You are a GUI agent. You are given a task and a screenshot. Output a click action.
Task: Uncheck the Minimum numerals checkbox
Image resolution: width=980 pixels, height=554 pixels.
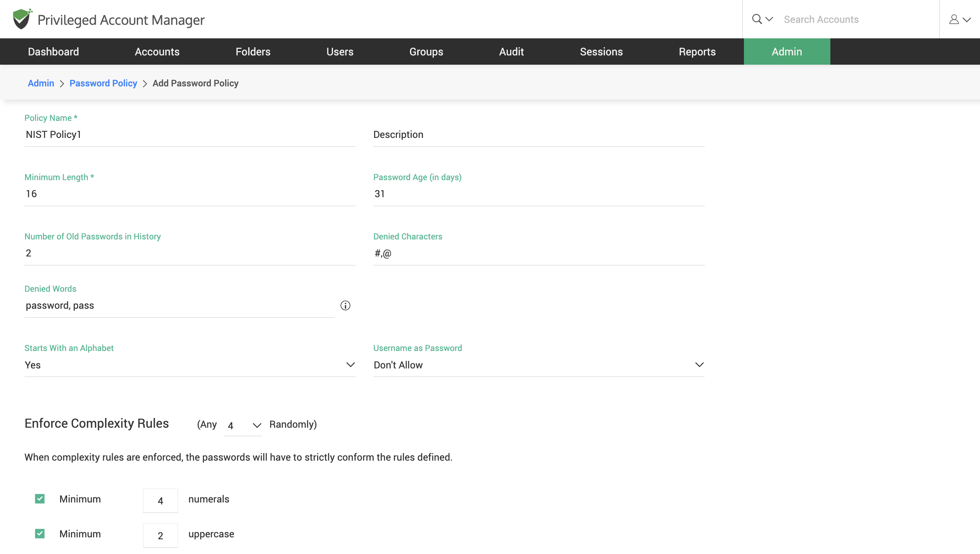tap(40, 499)
